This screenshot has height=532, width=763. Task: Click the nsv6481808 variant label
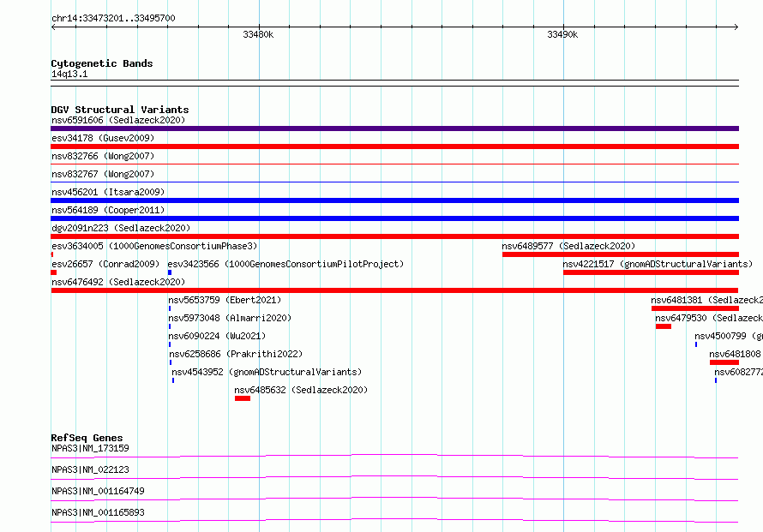pos(735,354)
